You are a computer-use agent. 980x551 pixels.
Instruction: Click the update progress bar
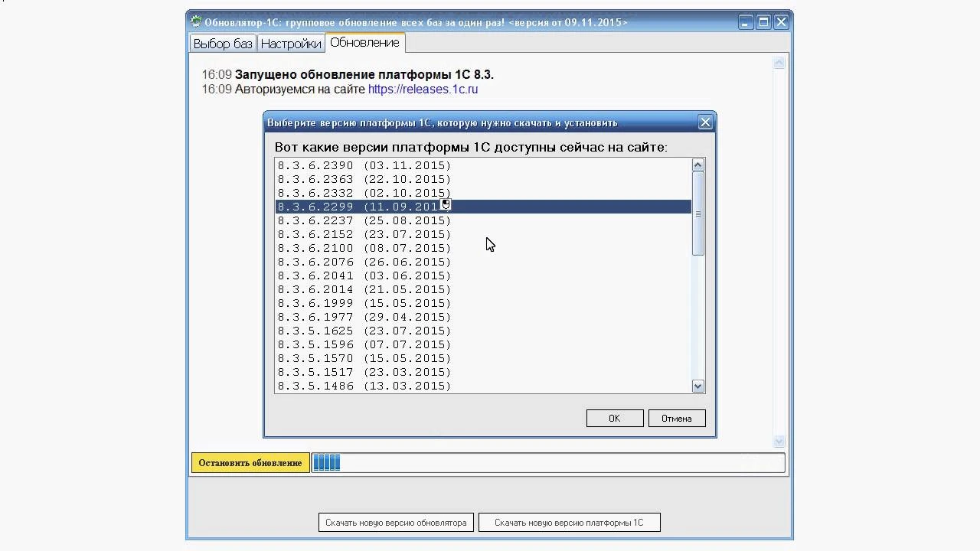(548, 463)
